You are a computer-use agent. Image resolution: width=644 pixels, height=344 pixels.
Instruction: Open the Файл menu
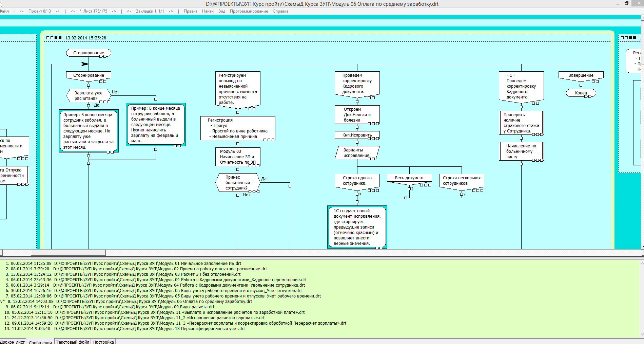pos(4,11)
